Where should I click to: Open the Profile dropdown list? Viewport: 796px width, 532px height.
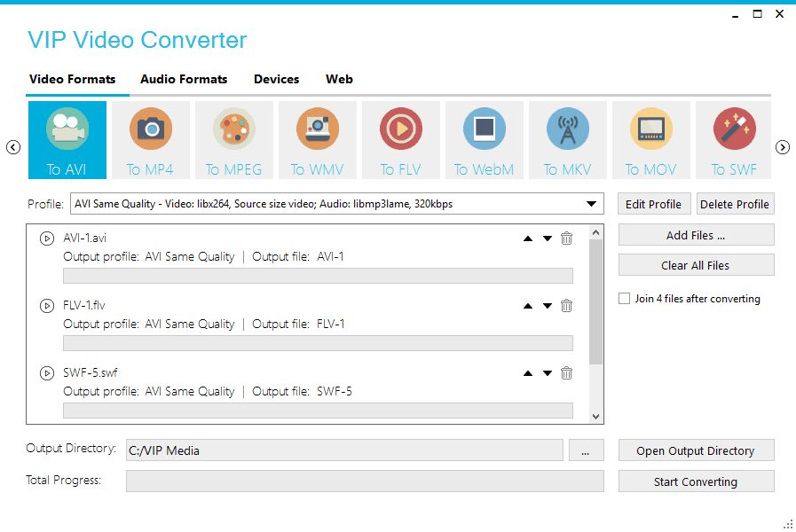point(591,204)
